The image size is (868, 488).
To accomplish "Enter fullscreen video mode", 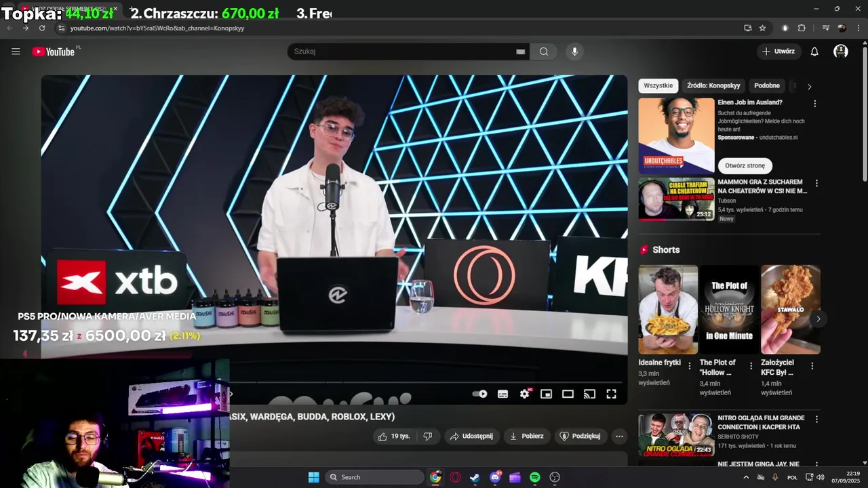I will tap(611, 394).
